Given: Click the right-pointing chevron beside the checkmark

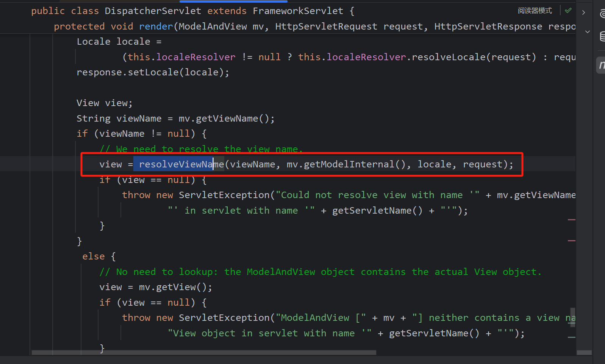Looking at the screenshot, I should click(584, 12).
